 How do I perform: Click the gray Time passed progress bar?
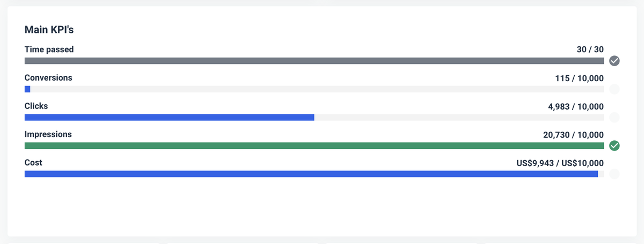pyautogui.click(x=314, y=61)
